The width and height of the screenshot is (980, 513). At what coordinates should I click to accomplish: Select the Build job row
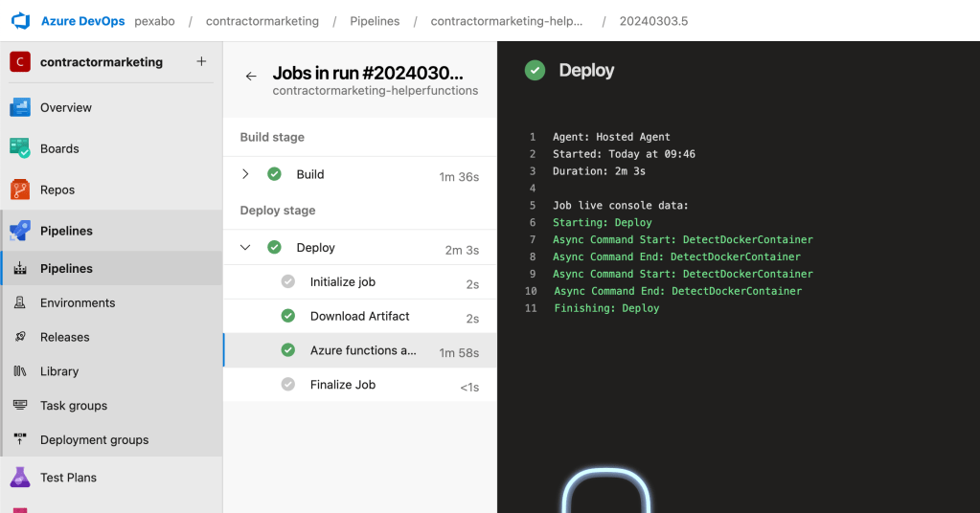(x=360, y=175)
